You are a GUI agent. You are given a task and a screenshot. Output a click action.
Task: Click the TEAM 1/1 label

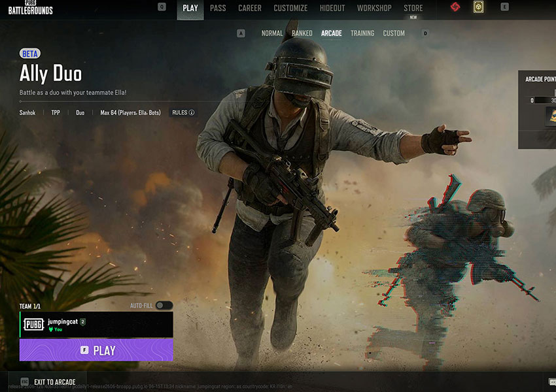(x=30, y=306)
